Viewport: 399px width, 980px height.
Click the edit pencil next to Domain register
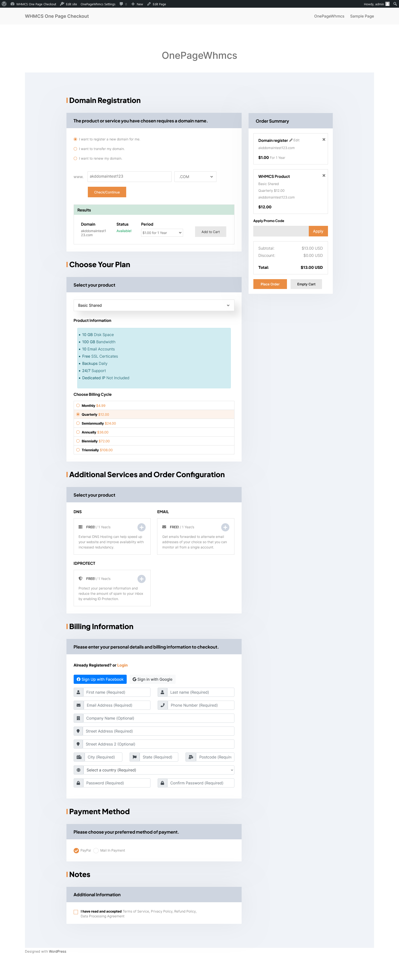[291, 140]
